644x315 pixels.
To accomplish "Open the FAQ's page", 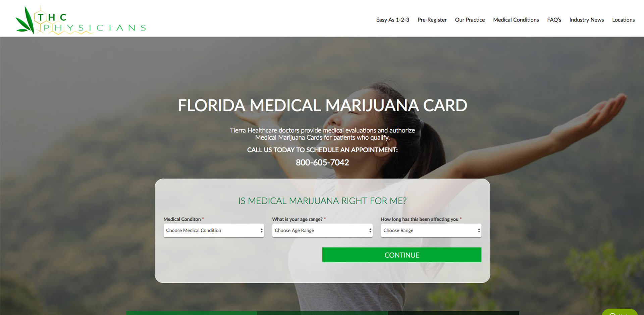I will point(554,20).
